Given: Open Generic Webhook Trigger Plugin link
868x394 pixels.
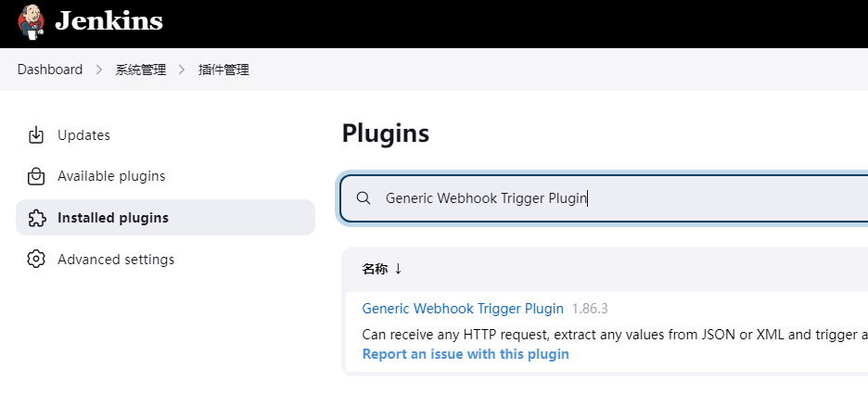Looking at the screenshot, I should click(463, 308).
